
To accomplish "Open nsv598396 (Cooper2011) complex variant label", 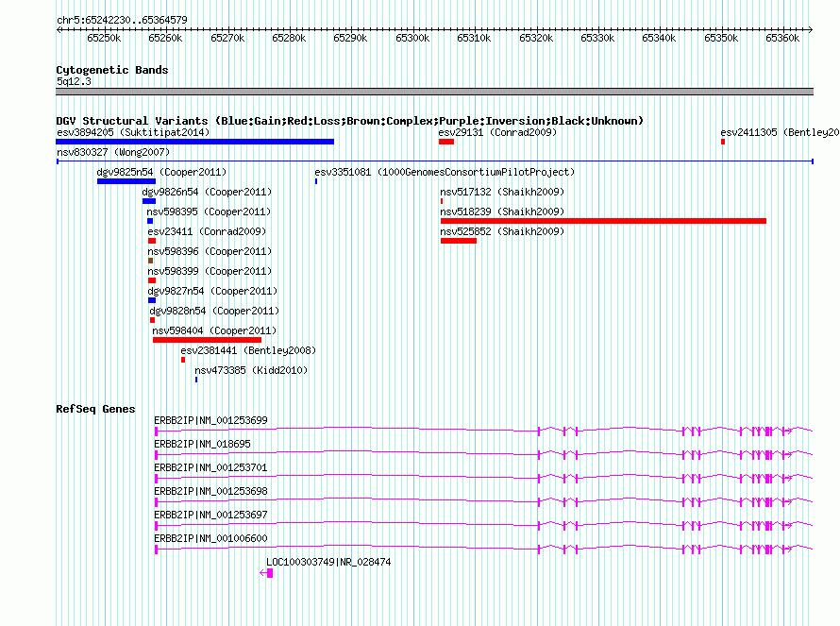I will [210, 251].
